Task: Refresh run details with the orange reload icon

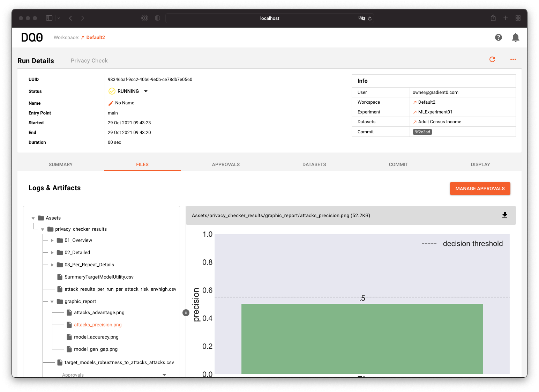Action: 492,59
